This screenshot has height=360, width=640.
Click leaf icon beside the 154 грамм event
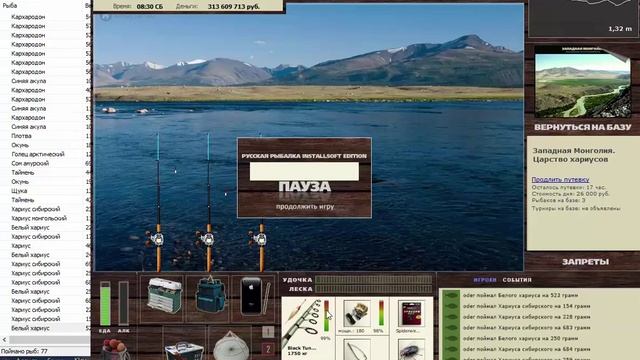[451, 306]
